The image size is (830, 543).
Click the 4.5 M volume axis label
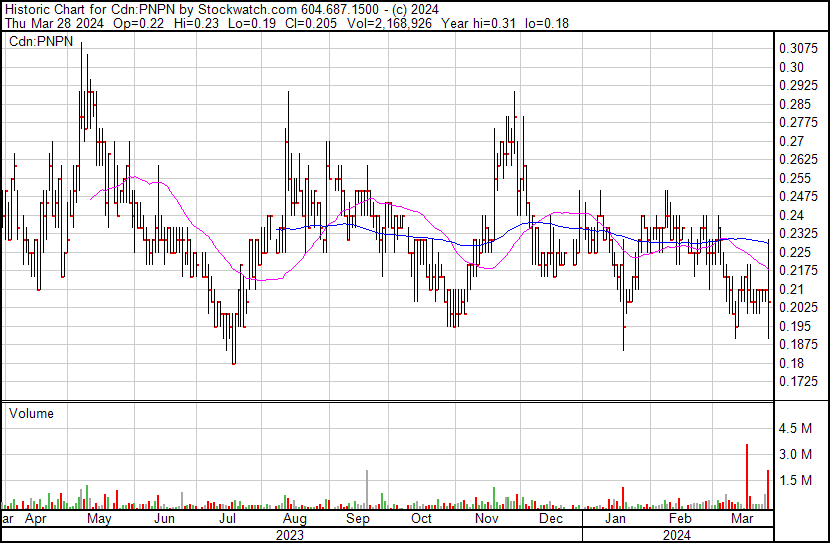click(x=795, y=428)
